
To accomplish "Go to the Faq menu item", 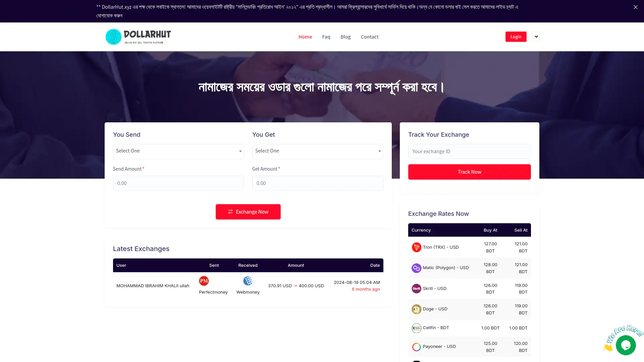I will click(326, 37).
